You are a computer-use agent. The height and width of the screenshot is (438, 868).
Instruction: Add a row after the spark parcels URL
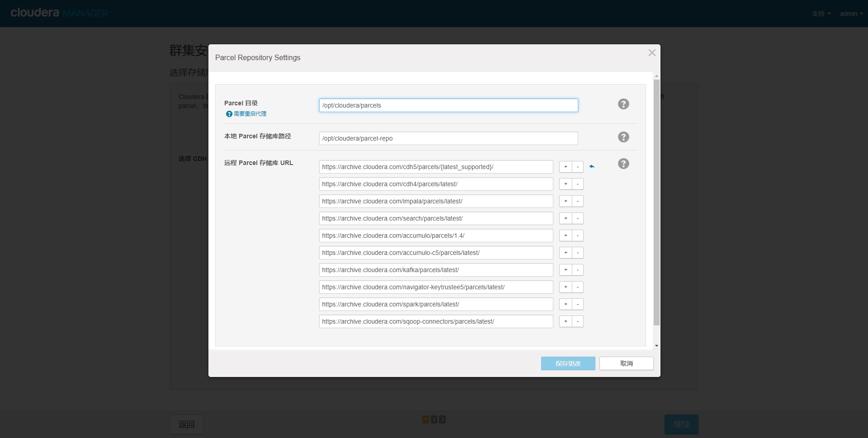click(x=566, y=304)
